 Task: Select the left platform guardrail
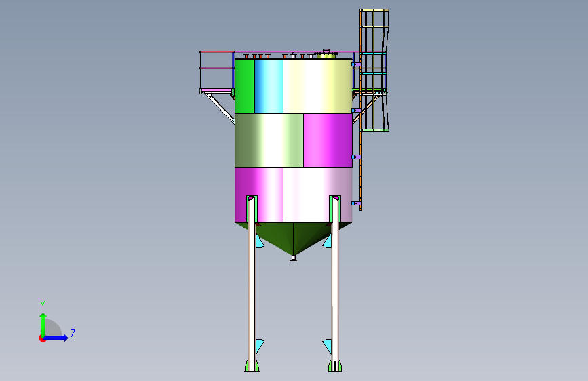coord(217,71)
